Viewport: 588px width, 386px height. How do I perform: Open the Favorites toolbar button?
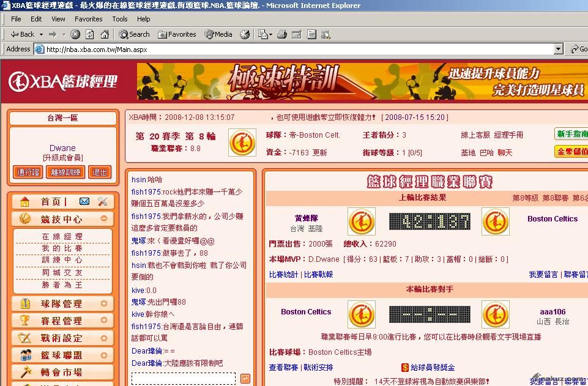pyautogui.click(x=177, y=34)
